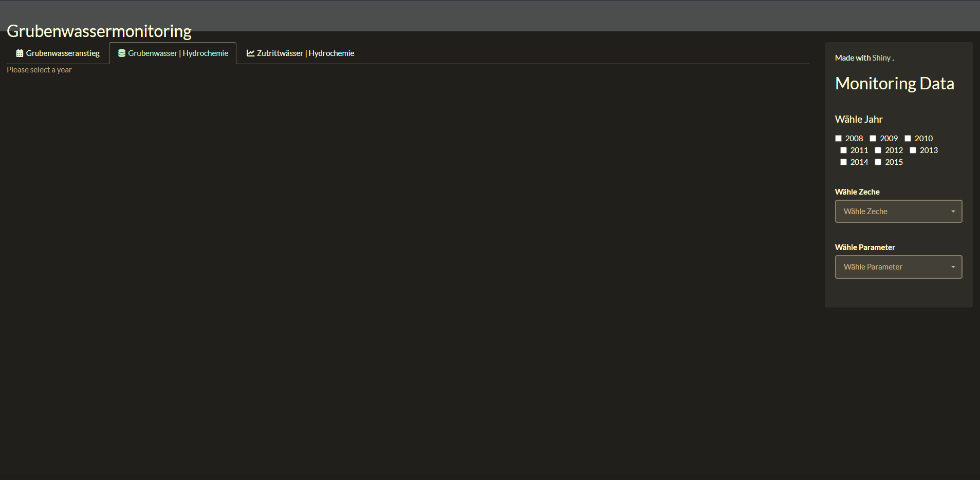Click the line chart icon on Zutrittwässer tab
Screen dimensions: 980x480
(x=250, y=53)
